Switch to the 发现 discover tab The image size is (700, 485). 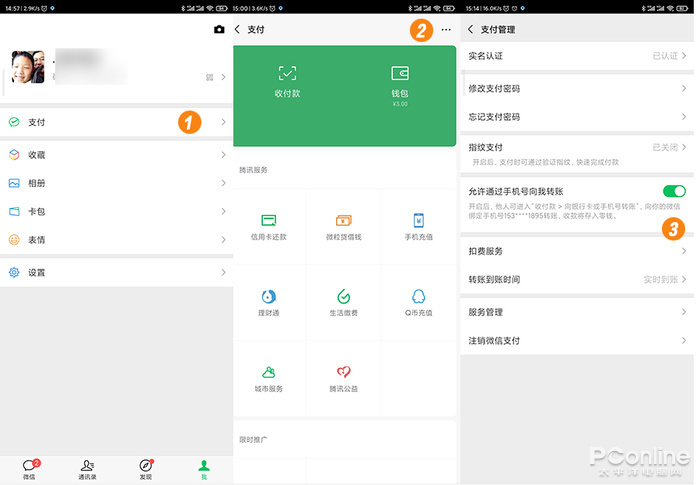pyautogui.click(x=146, y=469)
